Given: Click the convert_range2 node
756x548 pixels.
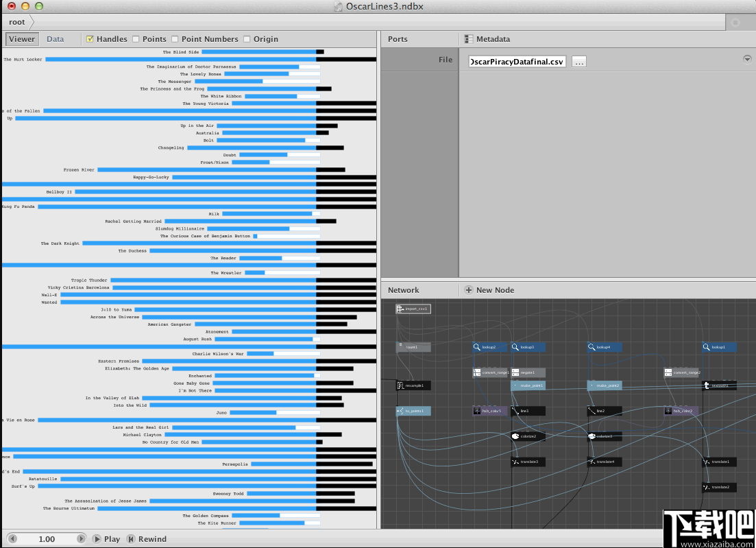Looking at the screenshot, I should pos(681,372).
